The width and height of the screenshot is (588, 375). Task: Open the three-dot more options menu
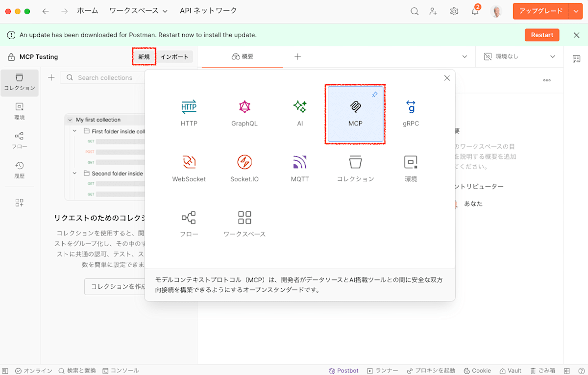pyautogui.click(x=547, y=80)
